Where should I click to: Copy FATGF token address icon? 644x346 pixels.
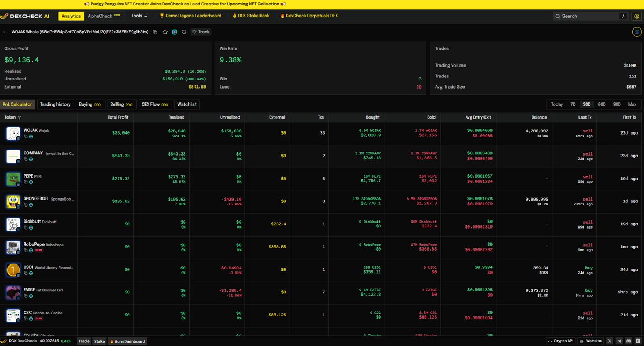pyautogui.click(x=25, y=296)
